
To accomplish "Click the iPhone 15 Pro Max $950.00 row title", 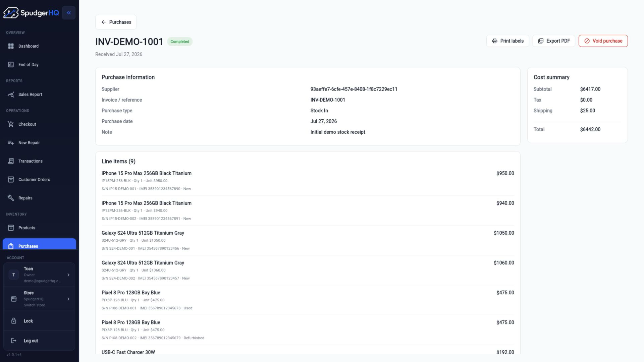I will [147, 173].
